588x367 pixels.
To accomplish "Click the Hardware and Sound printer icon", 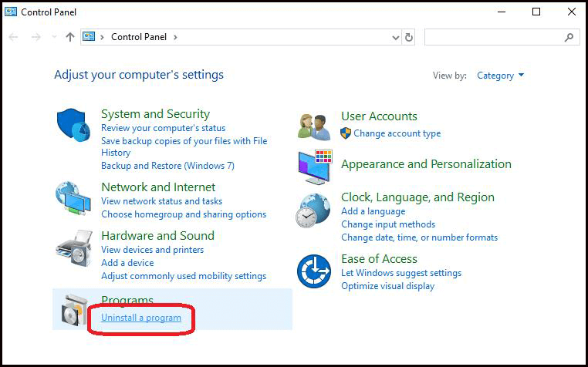I will click(74, 248).
